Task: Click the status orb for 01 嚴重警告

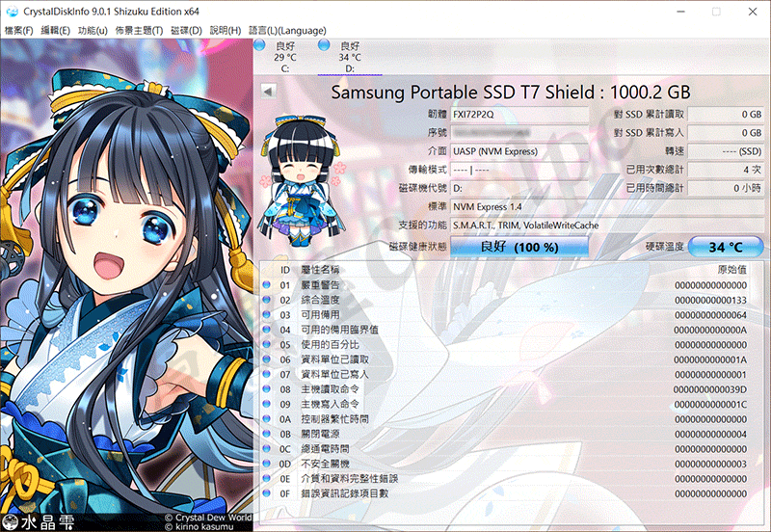Action: 267,285
